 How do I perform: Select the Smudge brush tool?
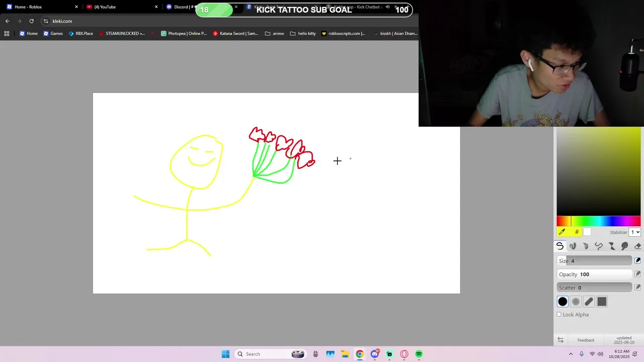625,246
